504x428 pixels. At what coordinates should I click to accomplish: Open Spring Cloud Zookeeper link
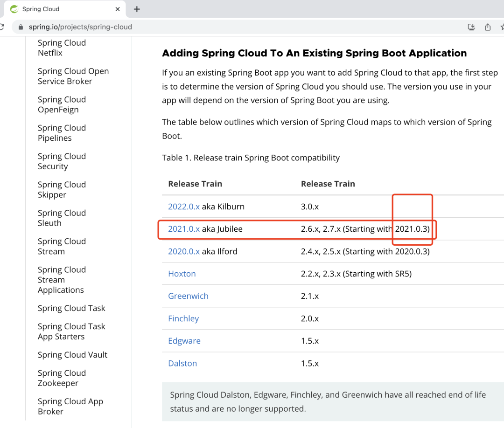coord(62,378)
